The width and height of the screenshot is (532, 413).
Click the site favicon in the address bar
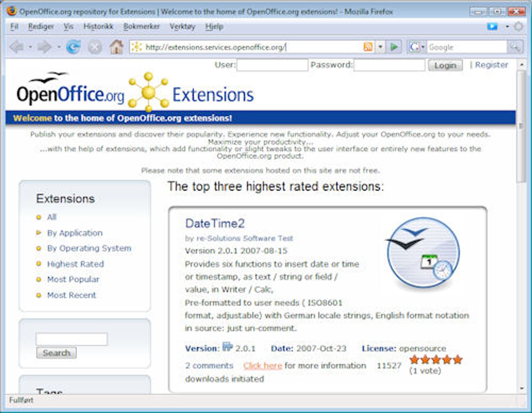click(x=136, y=47)
